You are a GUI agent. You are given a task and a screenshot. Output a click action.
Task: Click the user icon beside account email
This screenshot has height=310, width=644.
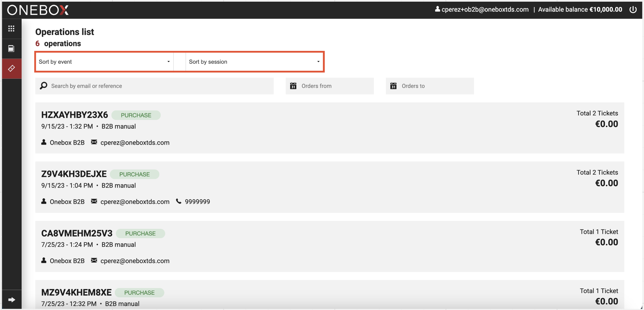437,9
